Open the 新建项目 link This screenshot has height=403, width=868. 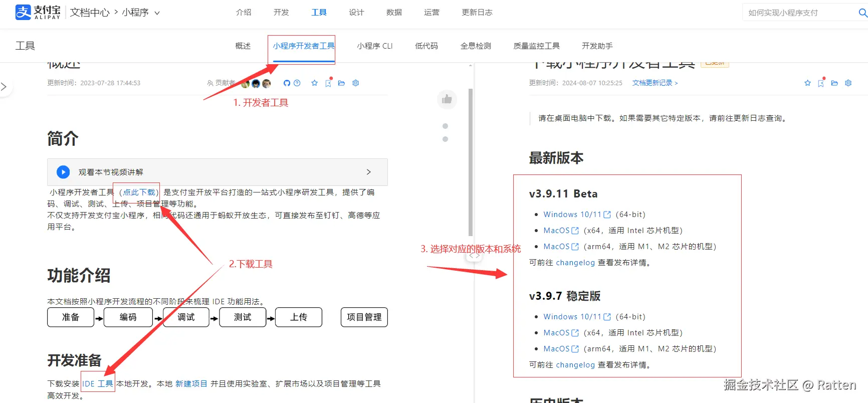click(x=191, y=384)
